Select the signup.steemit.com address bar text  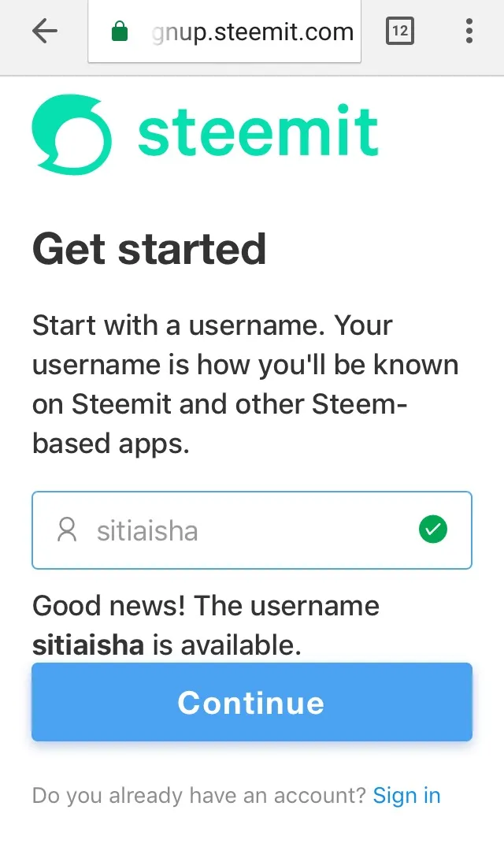(x=253, y=32)
